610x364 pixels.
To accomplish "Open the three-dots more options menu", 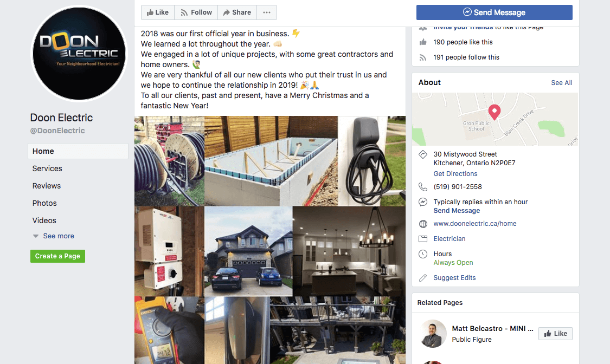I will pyautogui.click(x=266, y=12).
